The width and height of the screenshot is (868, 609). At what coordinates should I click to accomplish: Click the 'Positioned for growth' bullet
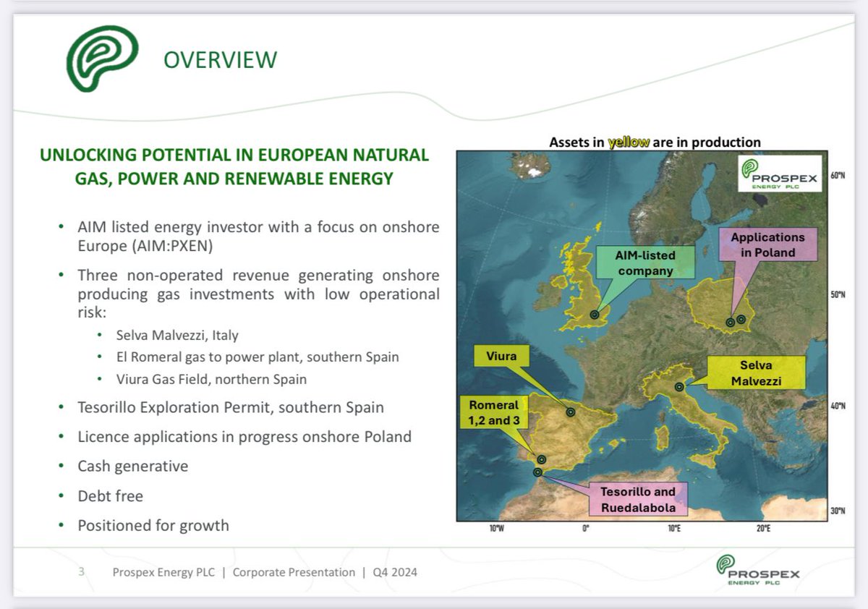coord(153,526)
